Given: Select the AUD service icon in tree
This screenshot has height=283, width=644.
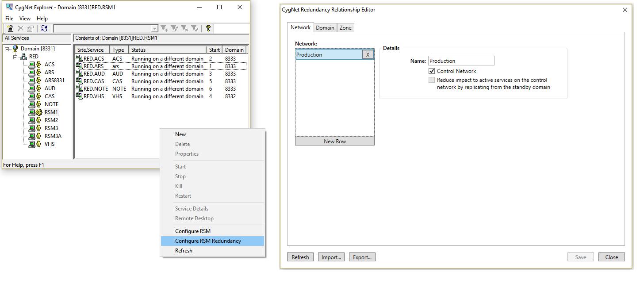Looking at the screenshot, I should (x=35, y=88).
